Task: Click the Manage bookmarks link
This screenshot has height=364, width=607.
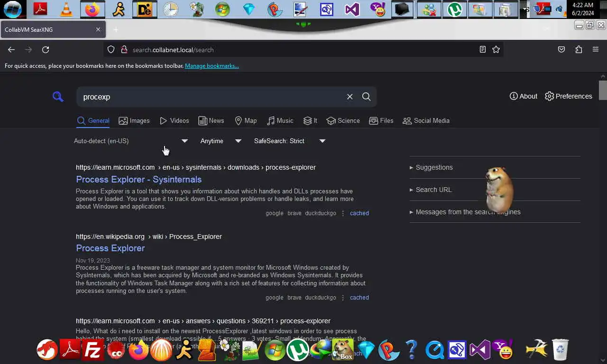Action: [x=212, y=66]
